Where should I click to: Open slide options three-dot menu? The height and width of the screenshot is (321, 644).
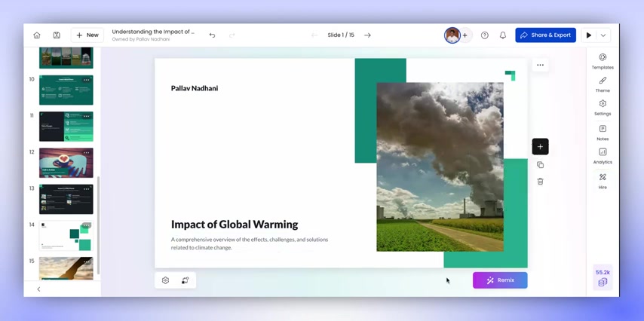(540, 65)
